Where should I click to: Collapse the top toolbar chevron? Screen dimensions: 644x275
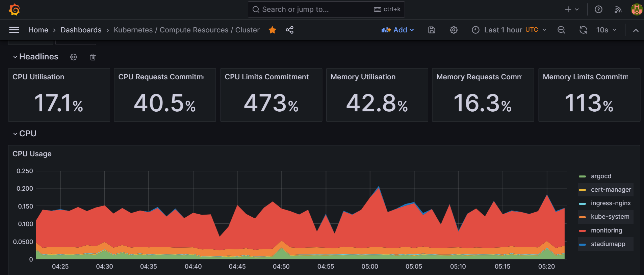(x=636, y=30)
